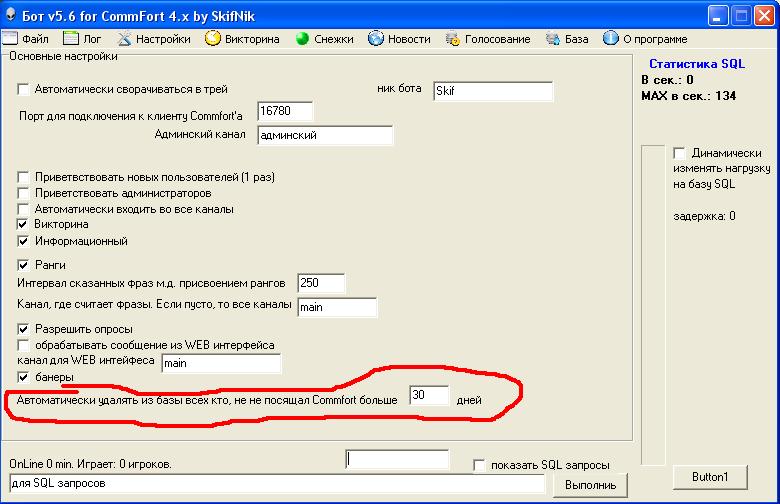
Task: Open the Новости globe icon
Action: pyautogui.click(x=376, y=38)
